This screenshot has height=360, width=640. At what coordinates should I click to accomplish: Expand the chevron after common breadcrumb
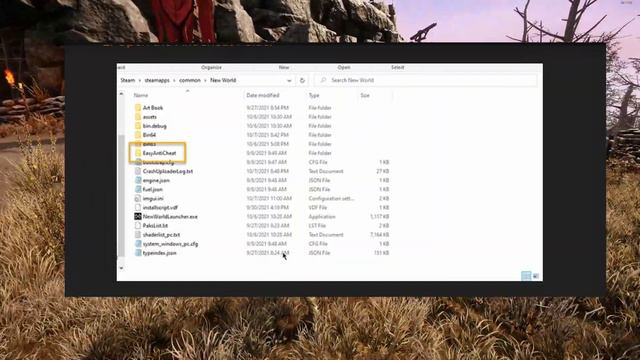coord(205,80)
